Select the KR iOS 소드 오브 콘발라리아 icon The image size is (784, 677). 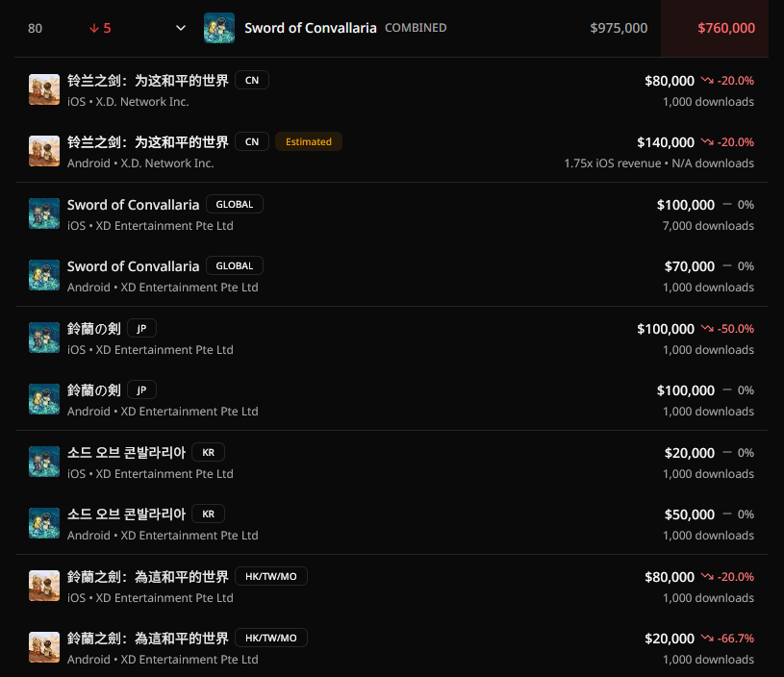(44, 462)
